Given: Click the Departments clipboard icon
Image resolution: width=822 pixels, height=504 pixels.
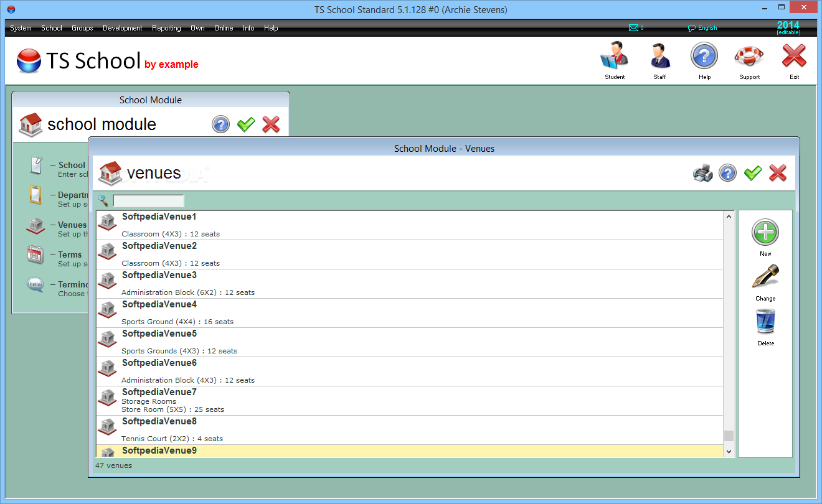Looking at the screenshot, I should (x=35, y=195).
